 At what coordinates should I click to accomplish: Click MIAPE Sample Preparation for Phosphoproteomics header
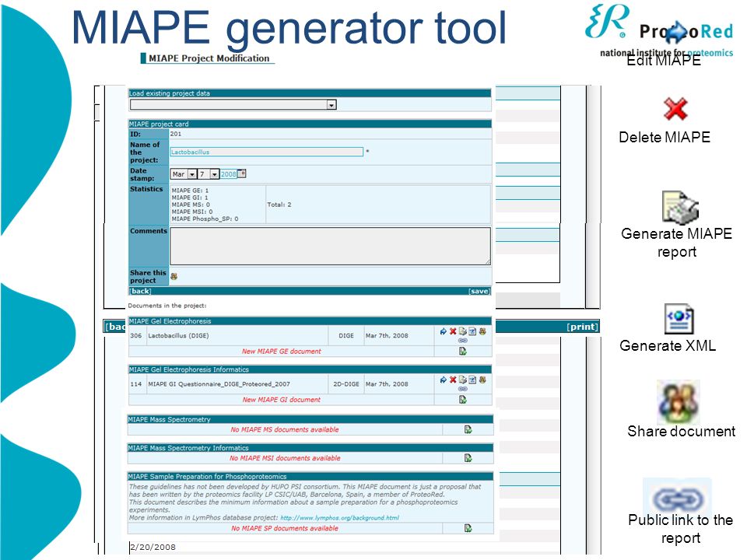pos(310,477)
